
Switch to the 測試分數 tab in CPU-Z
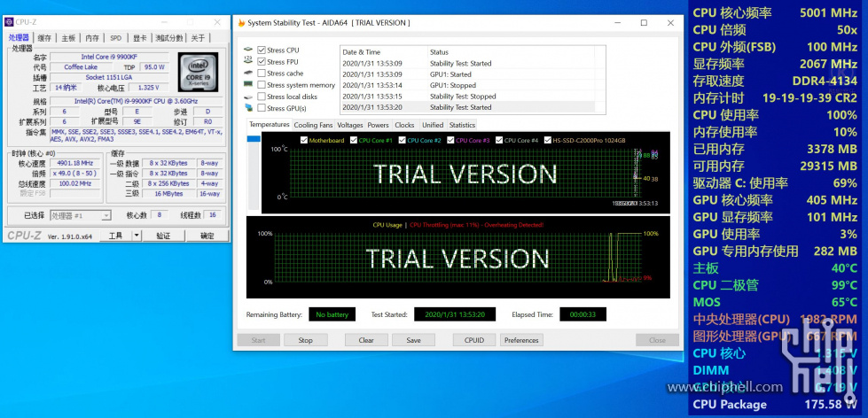coord(168,38)
